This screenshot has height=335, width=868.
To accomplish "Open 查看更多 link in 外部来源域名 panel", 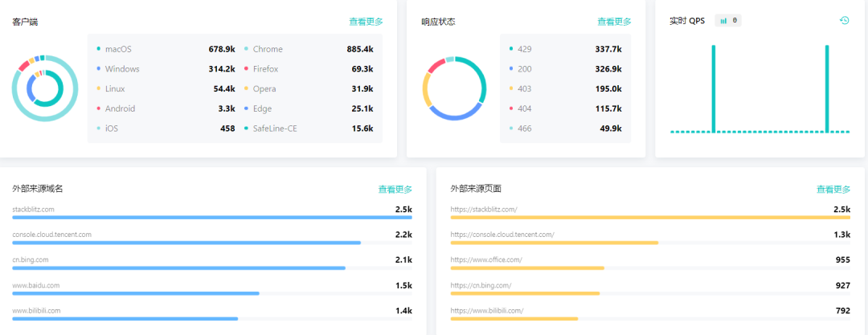I will click(395, 190).
